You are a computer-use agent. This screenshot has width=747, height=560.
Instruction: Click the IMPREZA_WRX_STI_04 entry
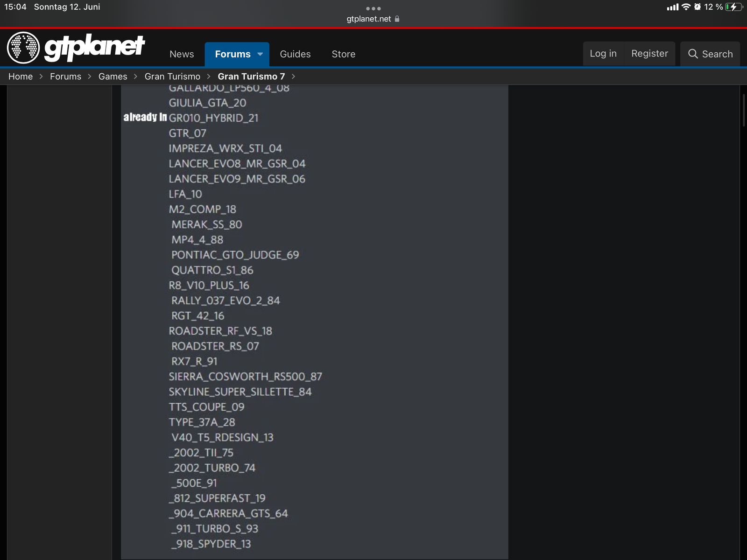(226, 148)
